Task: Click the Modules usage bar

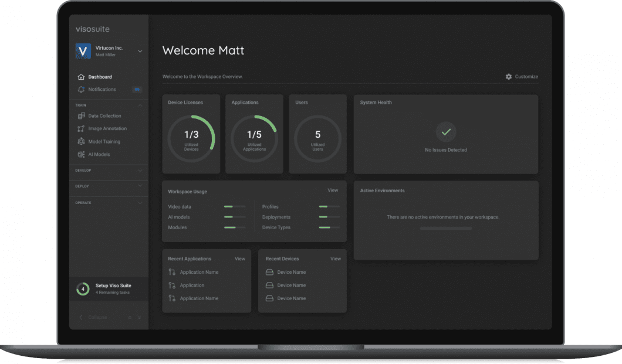Action: point(235,227)
